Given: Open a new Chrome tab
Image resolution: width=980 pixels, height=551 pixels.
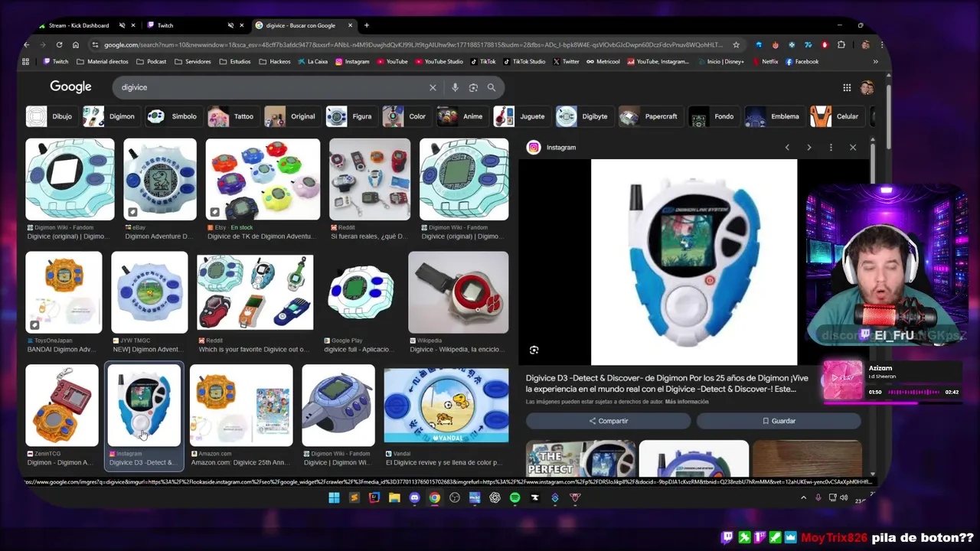Looking at the screenshot, I should pos(367,25).
